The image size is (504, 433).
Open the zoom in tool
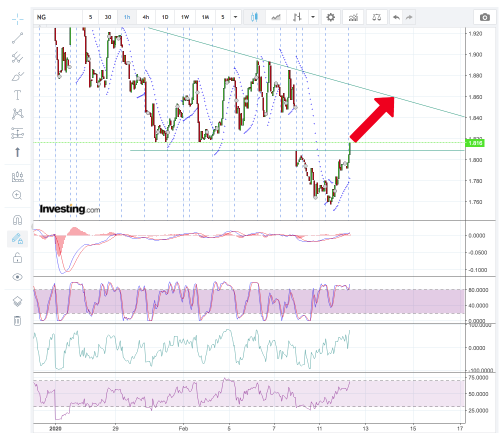pyautogui.click(x=17, y=195)
